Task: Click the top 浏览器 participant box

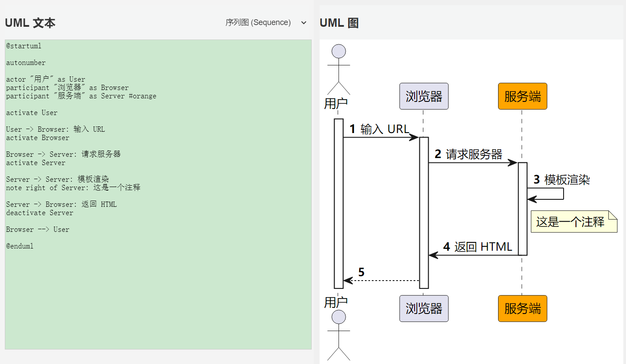Action: 424,96
